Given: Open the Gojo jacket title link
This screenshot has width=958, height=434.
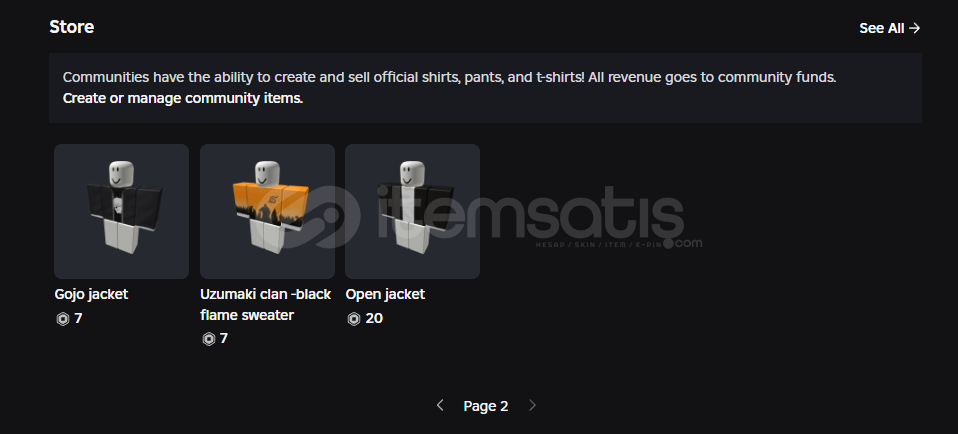Looking at the screenshot, I should [x=91, y=295].
